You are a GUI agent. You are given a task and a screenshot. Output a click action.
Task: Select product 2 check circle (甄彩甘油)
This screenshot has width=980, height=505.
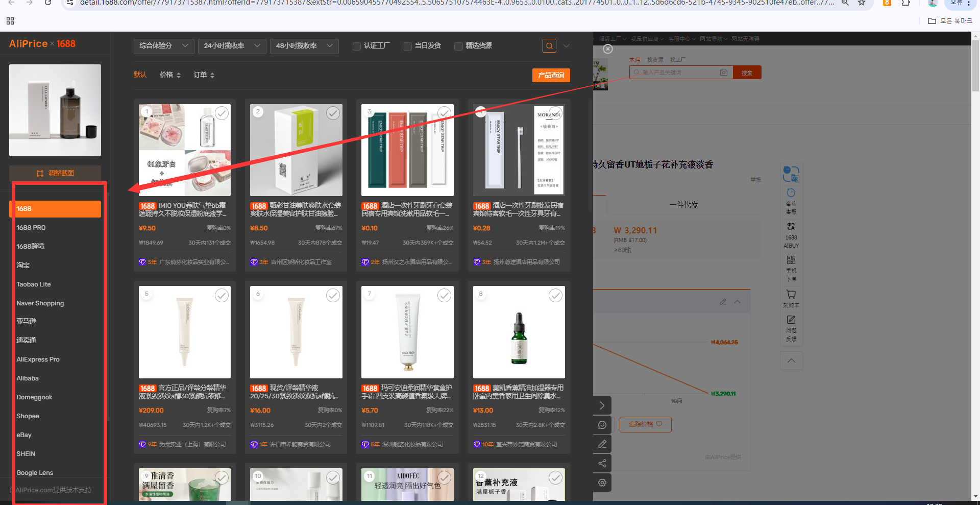coord(333,113)
